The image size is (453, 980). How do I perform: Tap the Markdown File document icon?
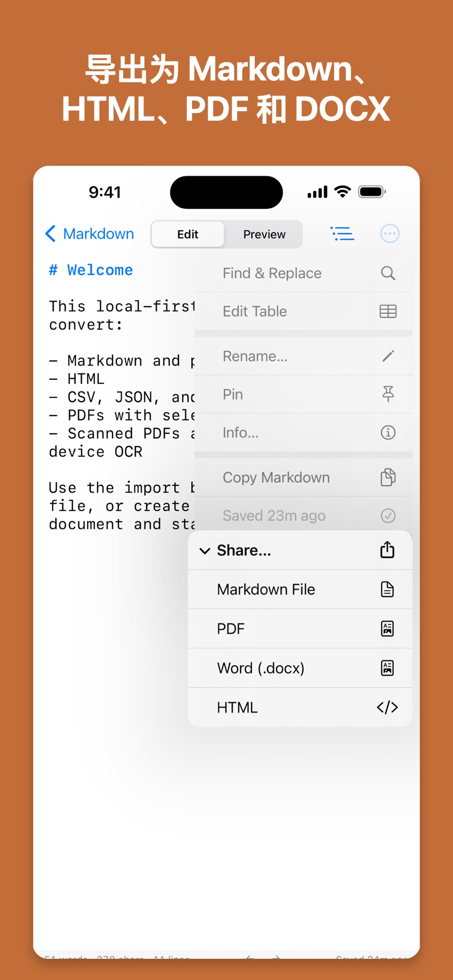click(x=387, y=589)
